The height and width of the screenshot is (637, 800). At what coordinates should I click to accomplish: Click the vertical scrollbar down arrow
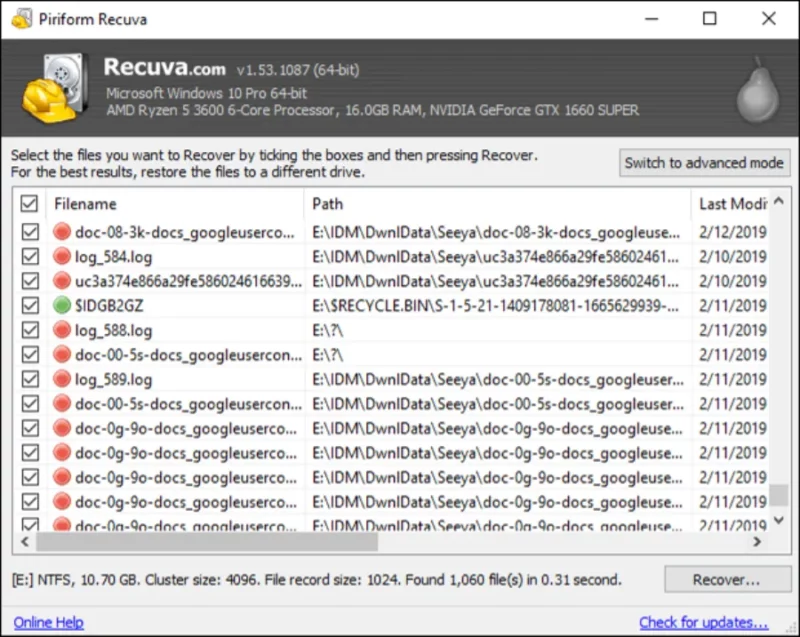click(779, 520)
